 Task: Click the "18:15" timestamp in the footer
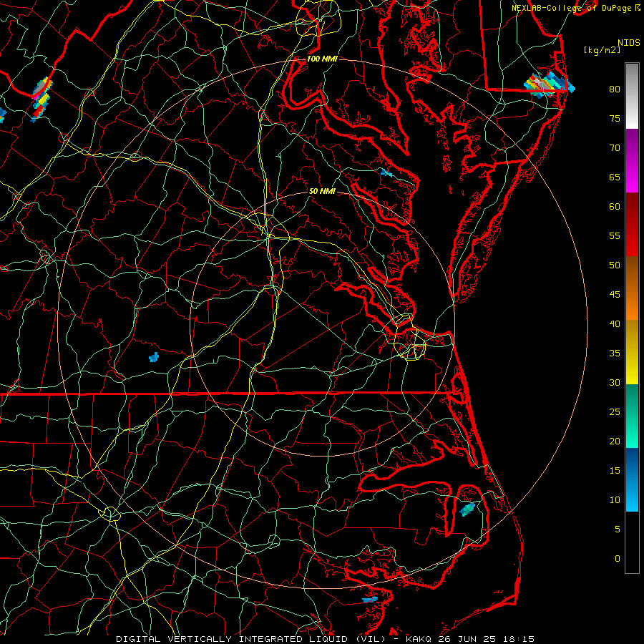[518, 639]
